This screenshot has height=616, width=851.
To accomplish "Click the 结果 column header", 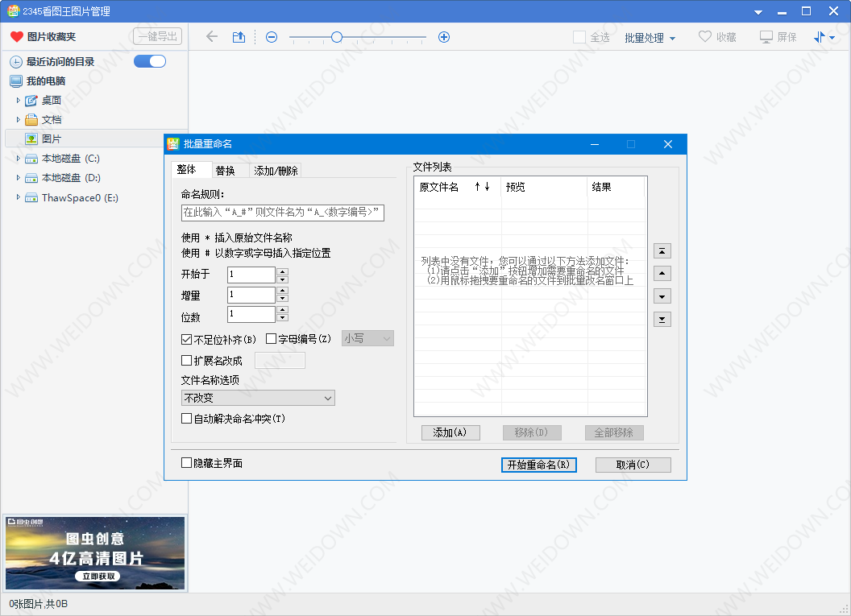I will (601, 187).
